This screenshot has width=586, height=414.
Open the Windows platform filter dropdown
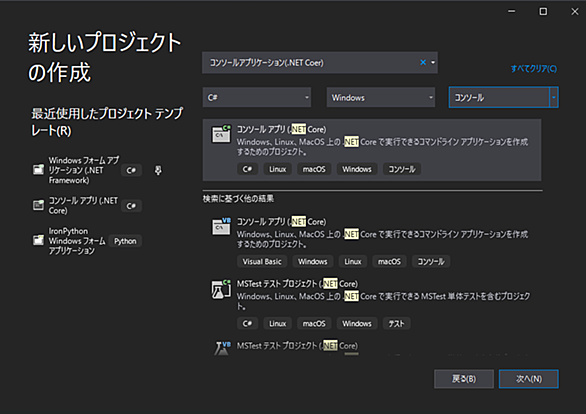tap(381, 98)
